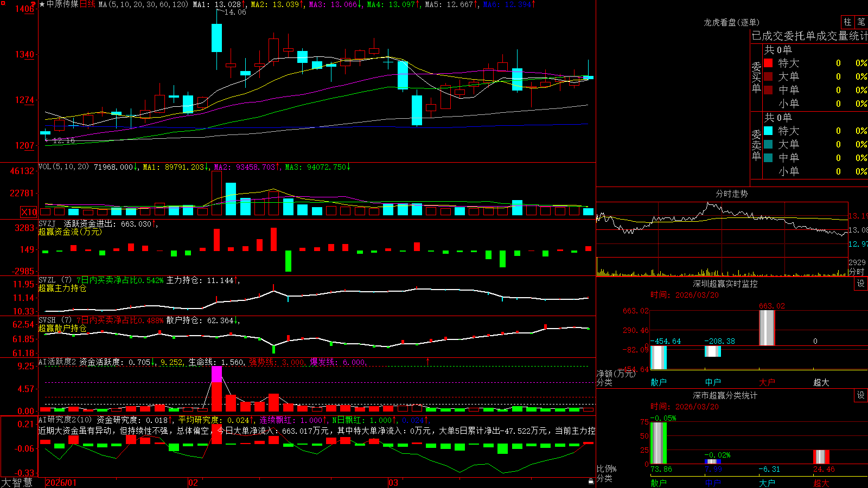Click the 超赢散户持仓 label
This screenshot has height=488, width=868.
click(x=62, y=328)
